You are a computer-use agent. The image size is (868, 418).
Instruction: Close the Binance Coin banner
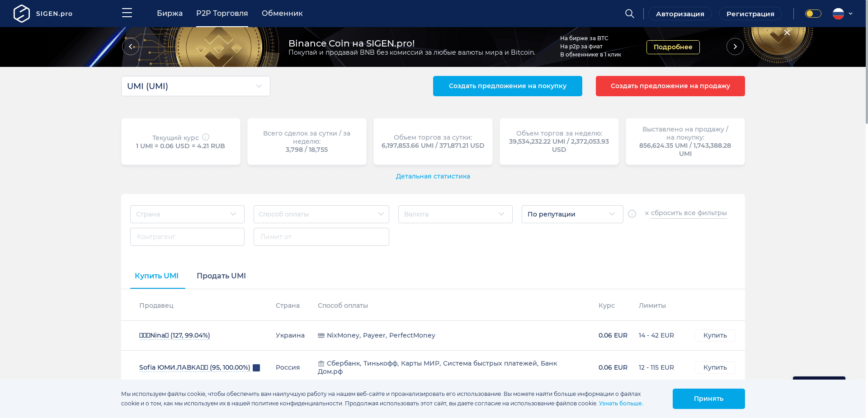tap(787, 33)
